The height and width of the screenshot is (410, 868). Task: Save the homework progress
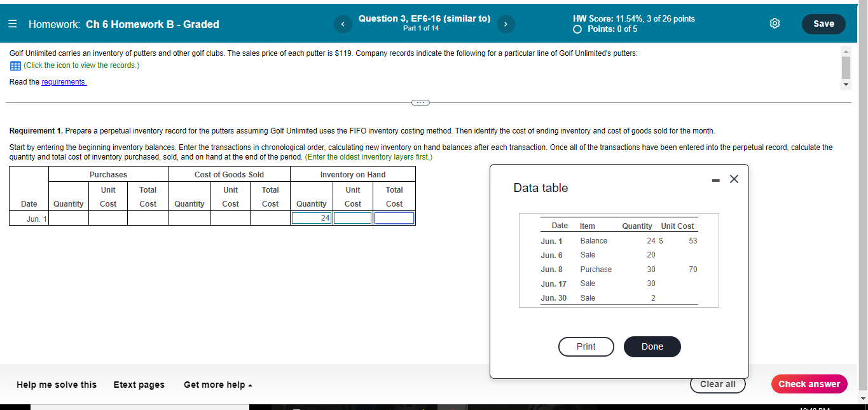coord(823,23)
